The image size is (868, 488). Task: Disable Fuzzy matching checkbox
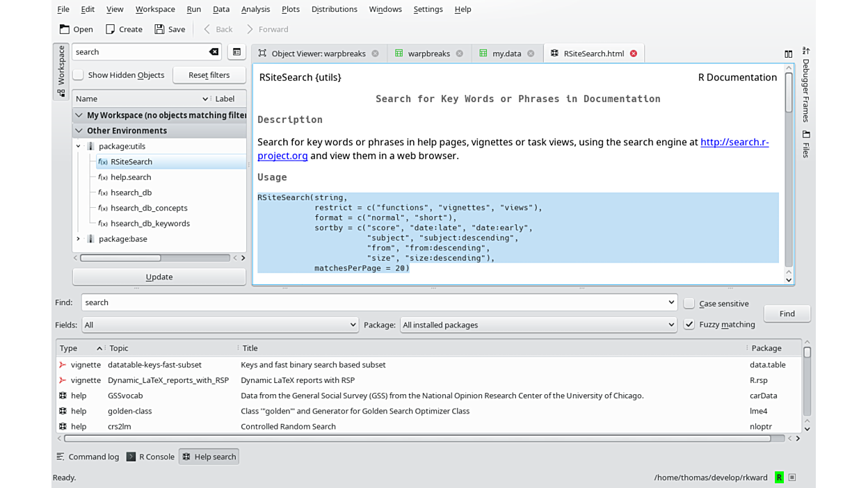click(x=689, y=325)
